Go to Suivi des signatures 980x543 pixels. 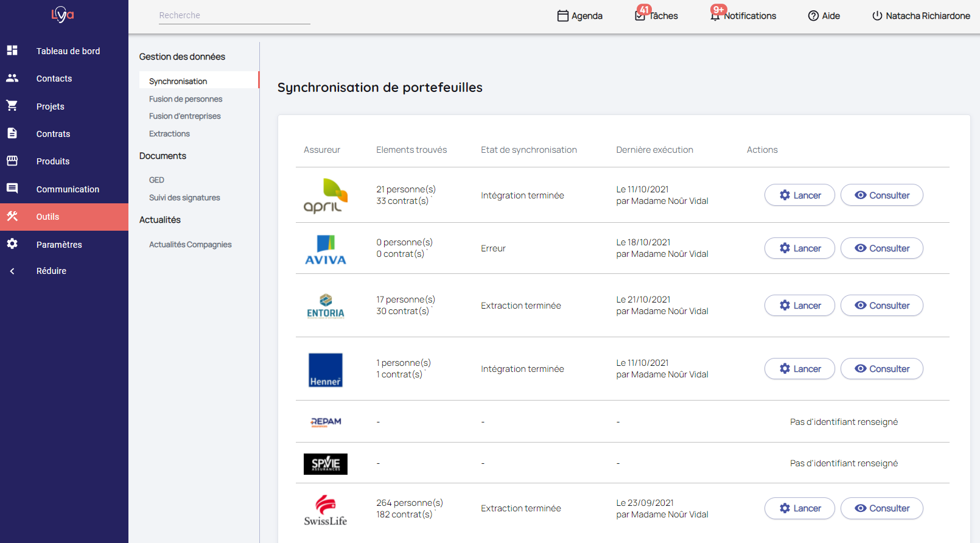coord(184,198)
